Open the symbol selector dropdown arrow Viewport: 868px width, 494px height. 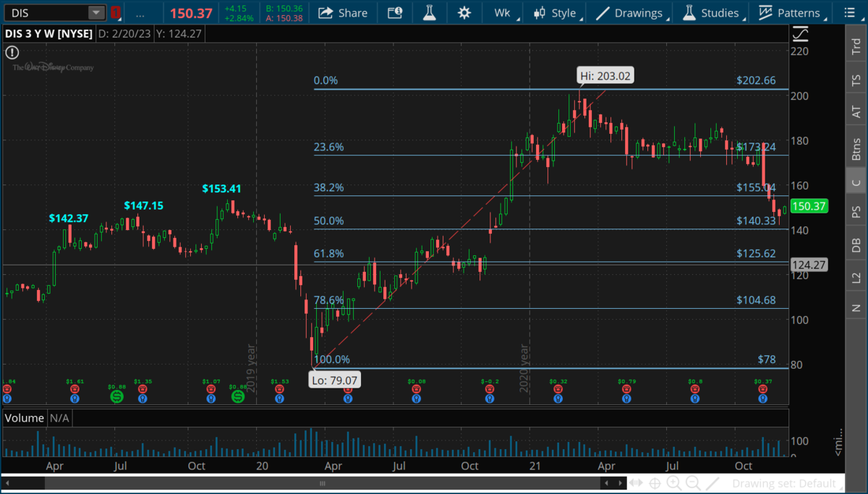96,13
